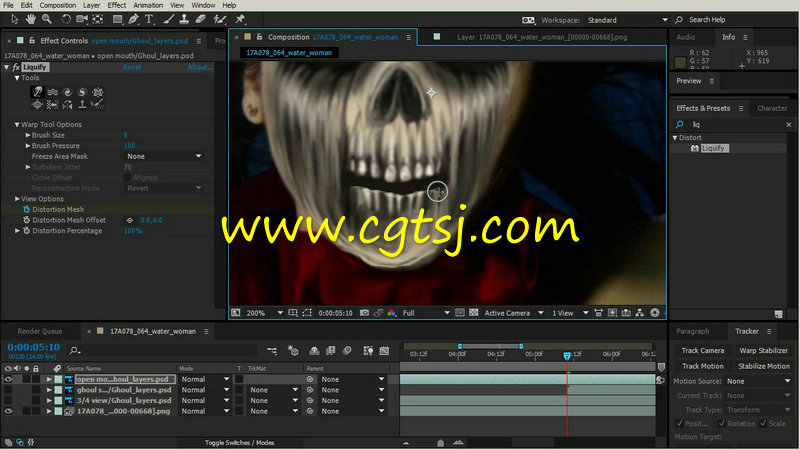The image size is (800, 450).
Task: Take a snapshot with the camera icon
Action: coord(364,313)
